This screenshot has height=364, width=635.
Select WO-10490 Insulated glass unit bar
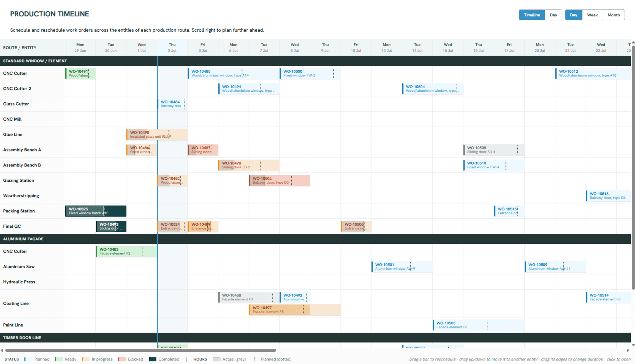click(157, 135)
